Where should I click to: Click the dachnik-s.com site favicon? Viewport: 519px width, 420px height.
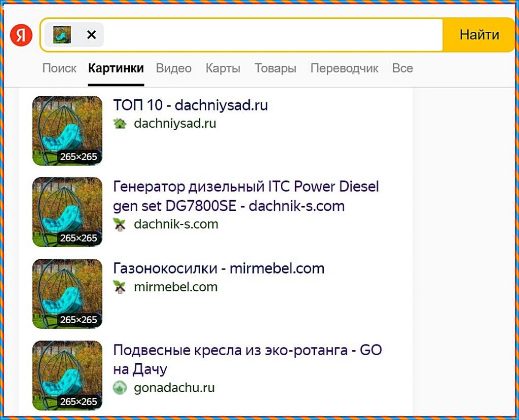click(120, 224)
